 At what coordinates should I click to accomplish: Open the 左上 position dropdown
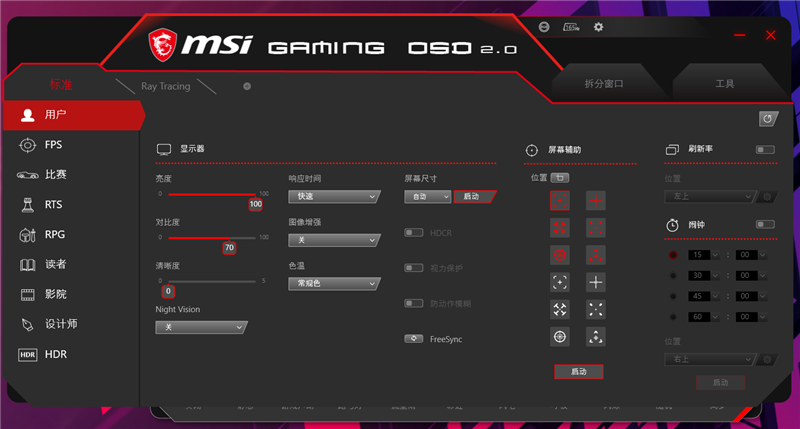[710, 197]
